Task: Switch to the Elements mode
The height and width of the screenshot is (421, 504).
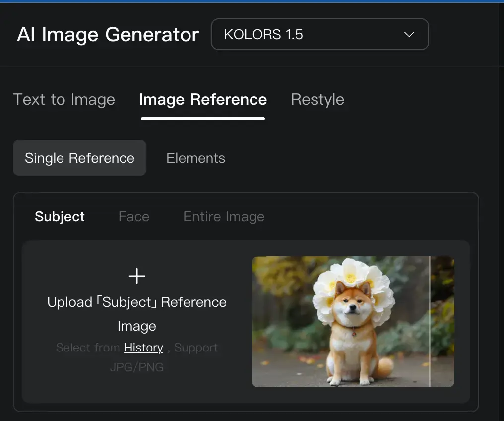Action: pos(196,158)
